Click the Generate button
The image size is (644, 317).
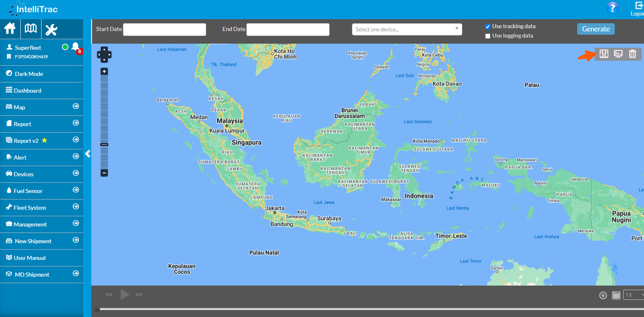click(x=596, y=29)
